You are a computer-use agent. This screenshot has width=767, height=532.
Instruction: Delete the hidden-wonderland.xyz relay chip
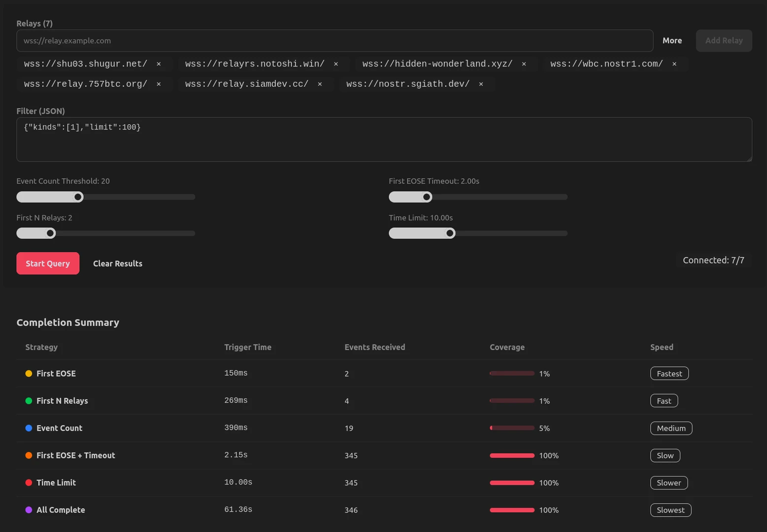(524, 64)
